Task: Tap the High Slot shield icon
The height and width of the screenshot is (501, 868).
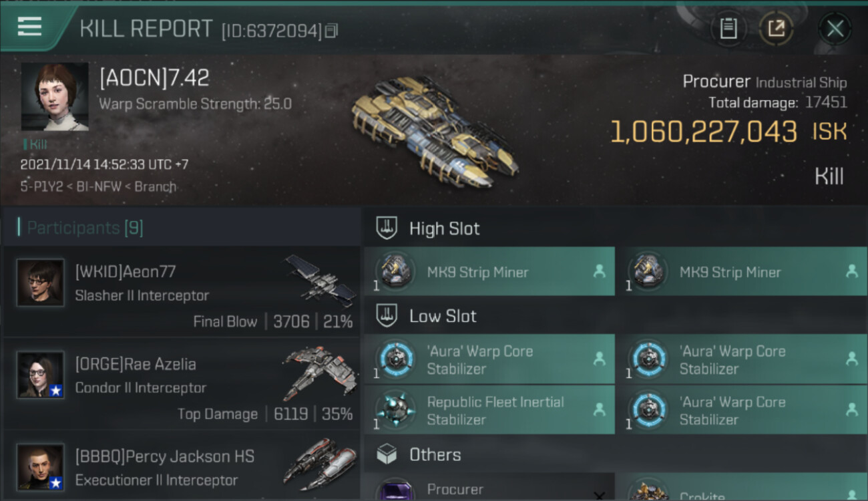Action: 387,228
